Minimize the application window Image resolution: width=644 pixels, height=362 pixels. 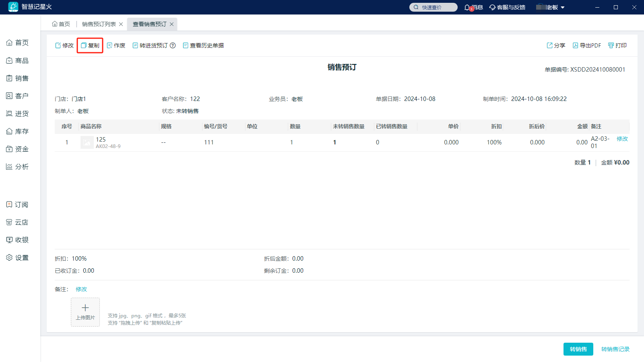pyautogui.click(x=597, y=7)
